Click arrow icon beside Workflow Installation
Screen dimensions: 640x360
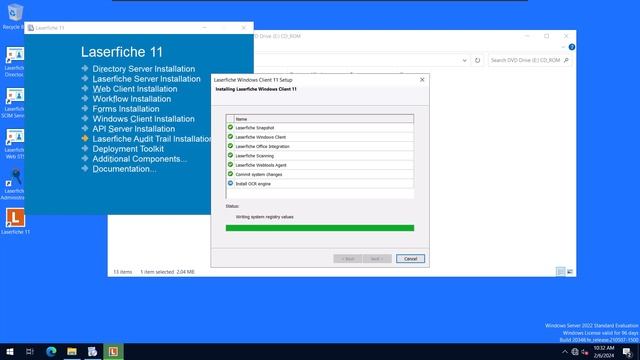click(x=85, y=98)
